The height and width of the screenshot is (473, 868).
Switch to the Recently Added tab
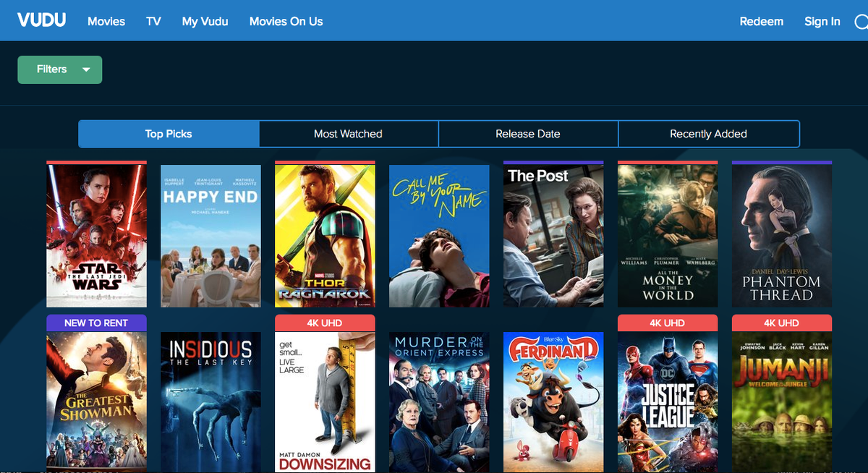tap(708, 134)
